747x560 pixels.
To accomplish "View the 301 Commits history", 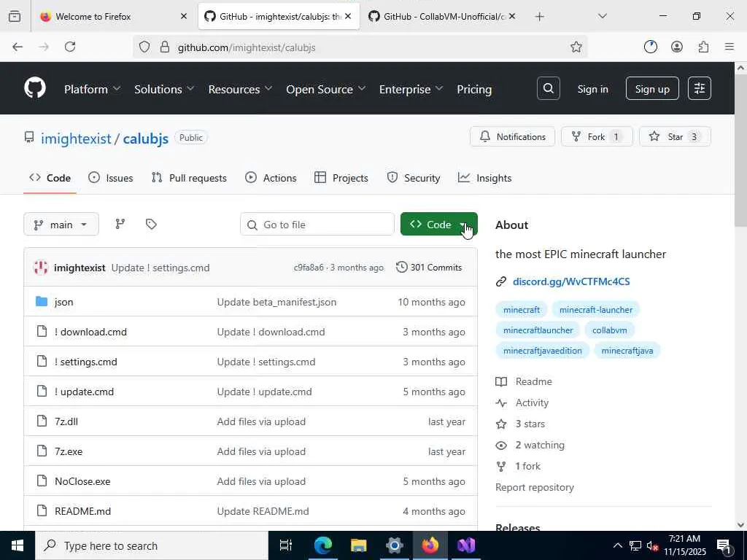I will click(x=429, y=267).
